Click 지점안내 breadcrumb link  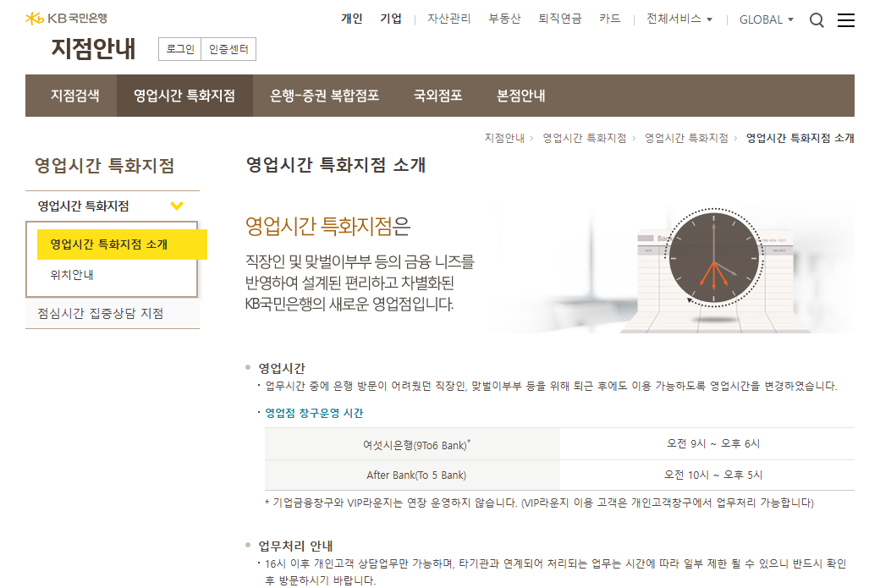tap(504, 138)
